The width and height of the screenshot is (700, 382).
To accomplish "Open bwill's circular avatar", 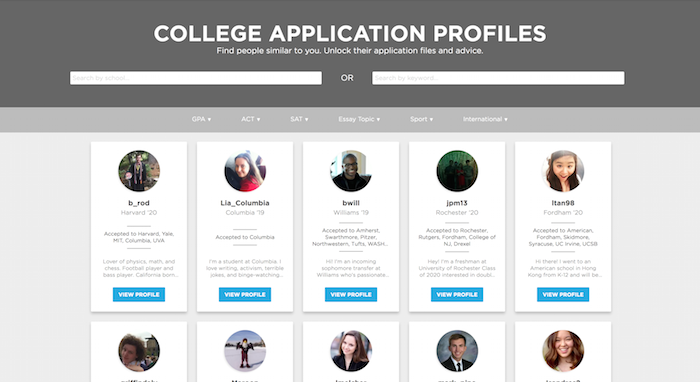I will pos(351,171).
